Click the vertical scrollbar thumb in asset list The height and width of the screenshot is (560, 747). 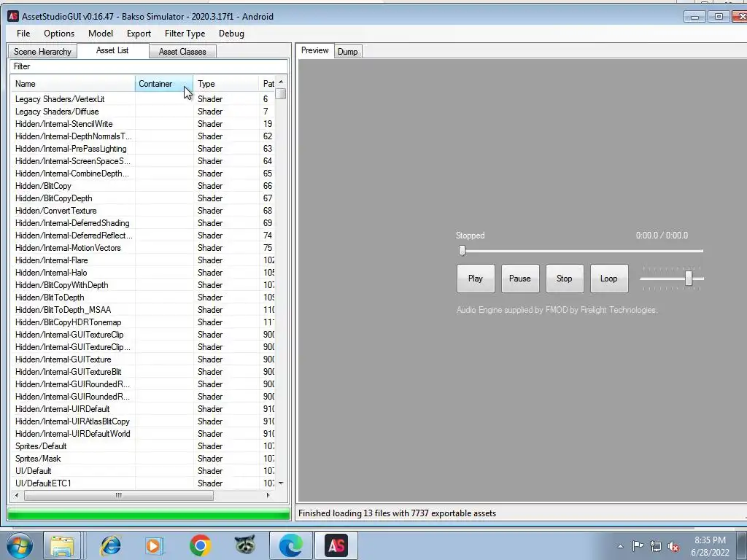click(x=281, y=93)
